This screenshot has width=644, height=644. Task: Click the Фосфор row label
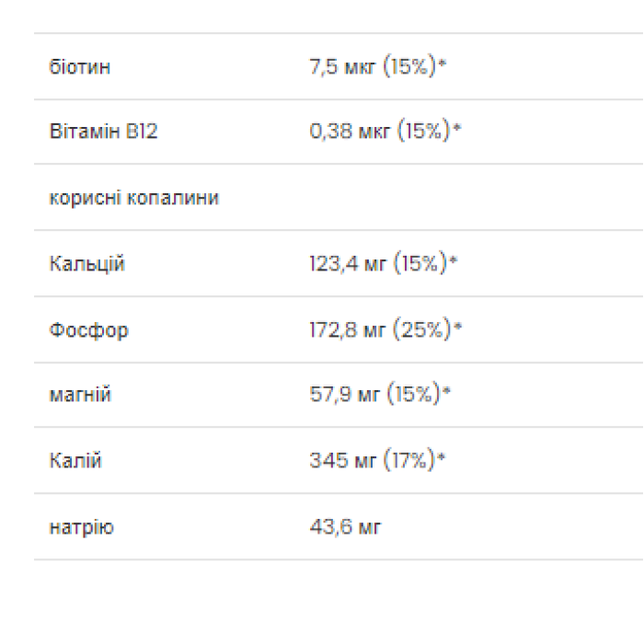click(x=89, y=329)
